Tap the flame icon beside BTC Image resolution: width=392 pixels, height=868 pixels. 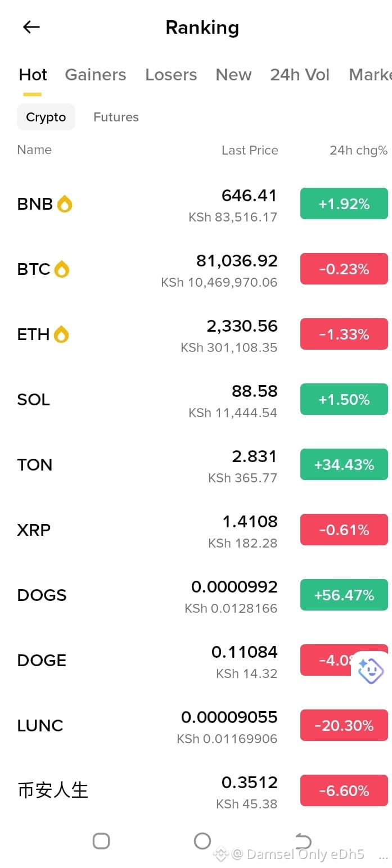pyautogui.click(x=62, y=269)
